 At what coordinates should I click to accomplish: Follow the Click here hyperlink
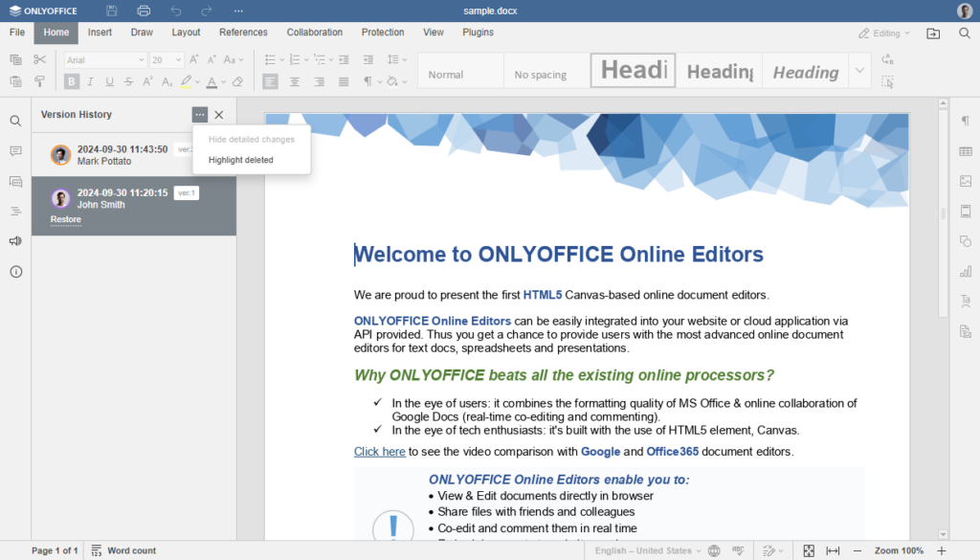click(379, 451)
